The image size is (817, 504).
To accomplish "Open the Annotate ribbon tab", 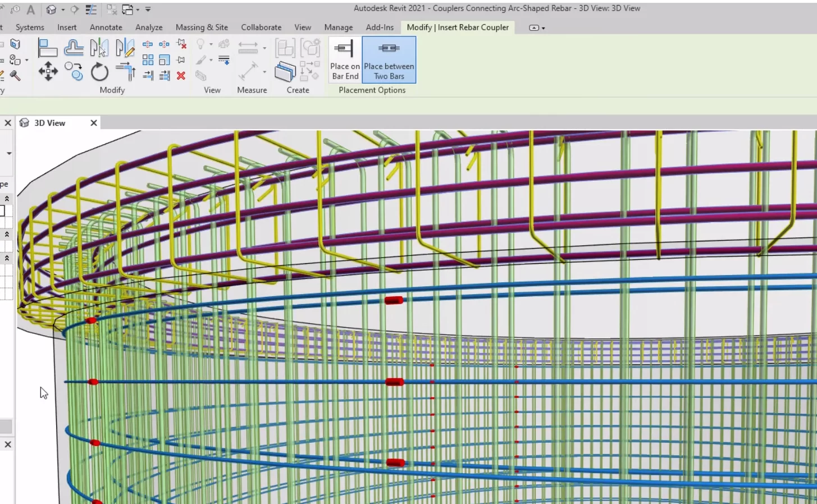I will point(106,27).
